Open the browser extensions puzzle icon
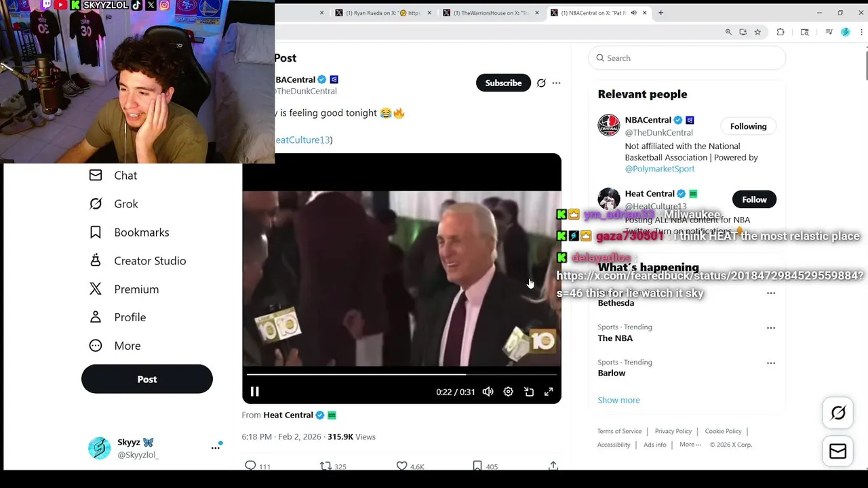The height and width of the screenshot is (488, 868). (x=781, y=32)
